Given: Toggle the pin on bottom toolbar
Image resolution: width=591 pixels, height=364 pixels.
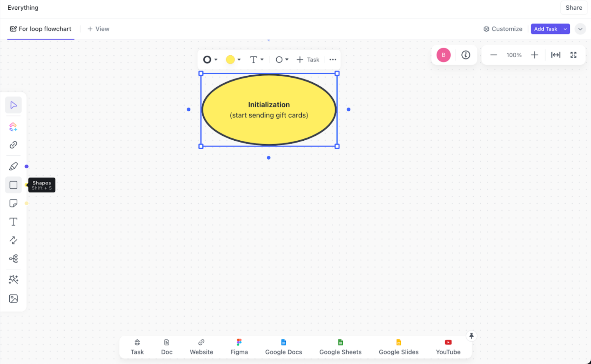Looking at the screenshot, I should [471, 336].
